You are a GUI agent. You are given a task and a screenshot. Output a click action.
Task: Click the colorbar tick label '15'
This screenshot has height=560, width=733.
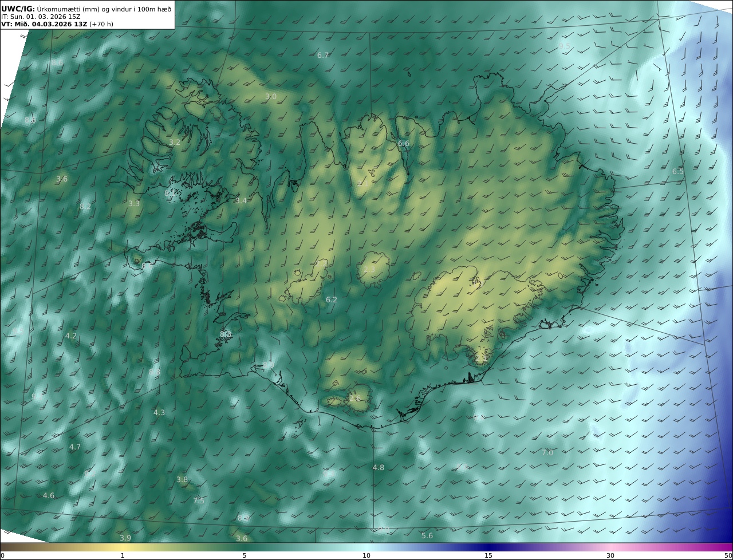pyautogui.click(x=488, y=555)
